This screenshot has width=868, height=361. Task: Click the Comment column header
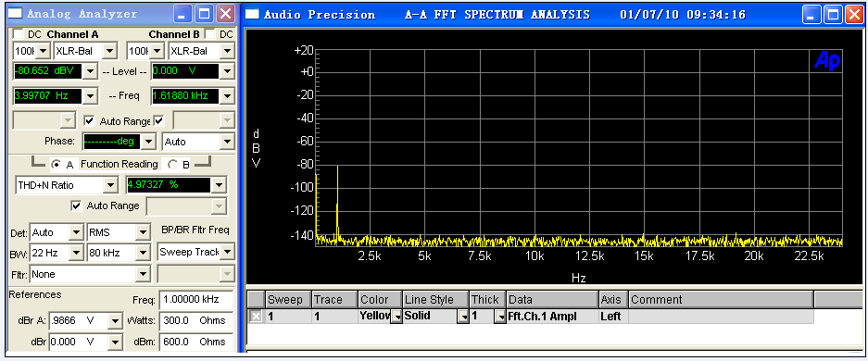(x=721, y=300)
